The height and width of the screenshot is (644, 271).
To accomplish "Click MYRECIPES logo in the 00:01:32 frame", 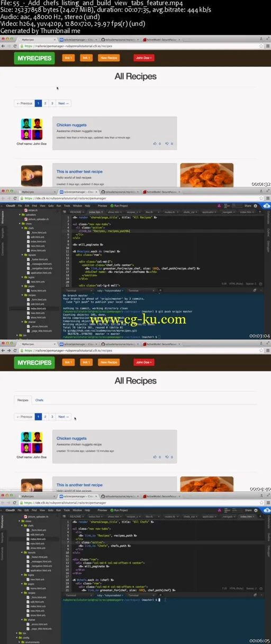I will pos(34,58).
